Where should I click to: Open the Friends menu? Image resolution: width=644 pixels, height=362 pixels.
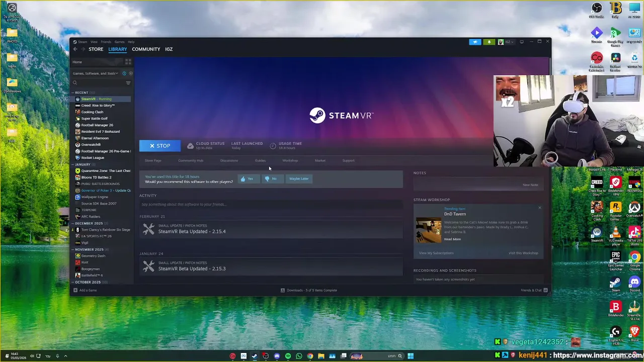pyautogui.click(x=106, y=42)
